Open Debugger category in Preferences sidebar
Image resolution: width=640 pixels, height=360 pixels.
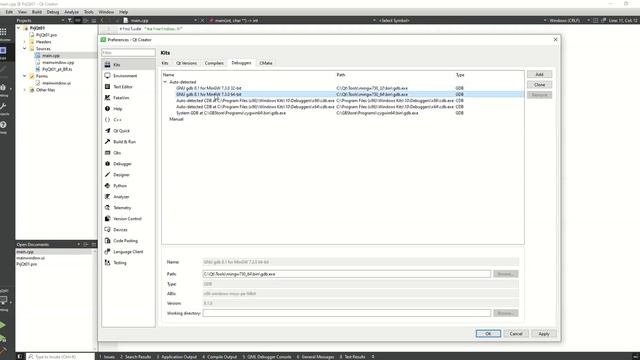(x=128, y=164)
